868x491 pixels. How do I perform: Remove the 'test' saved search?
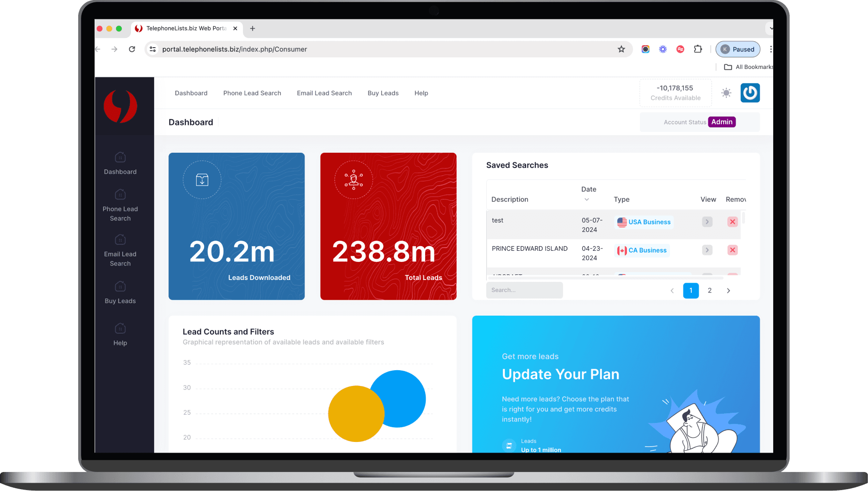(732, 222)
